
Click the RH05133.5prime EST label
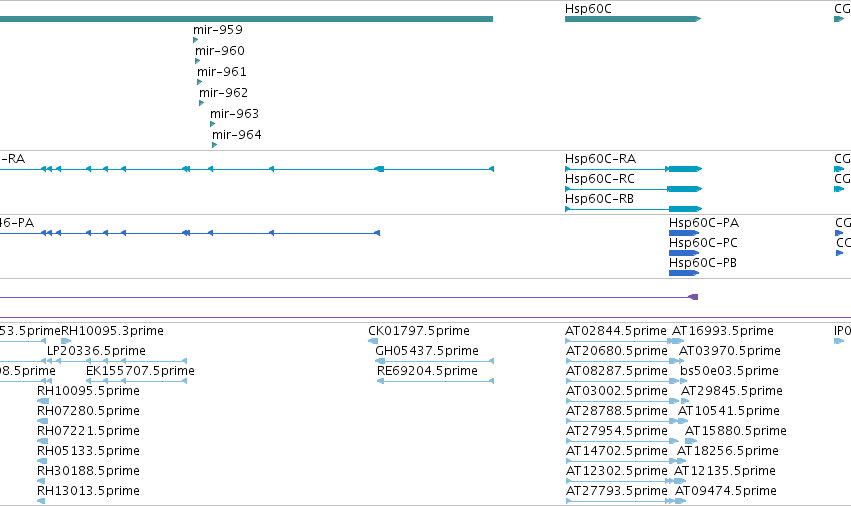tap(88, 451)
